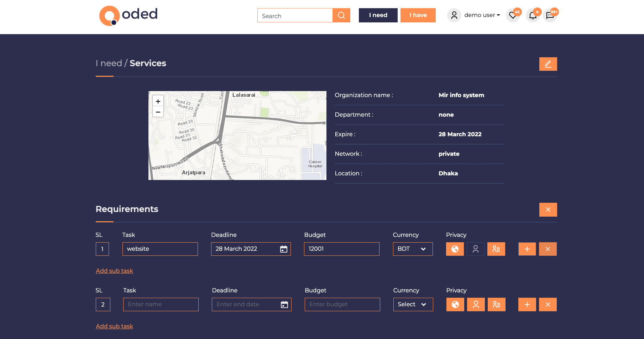
Task: Click the orange search magnifier button
Action: click(x=341, y=15)
